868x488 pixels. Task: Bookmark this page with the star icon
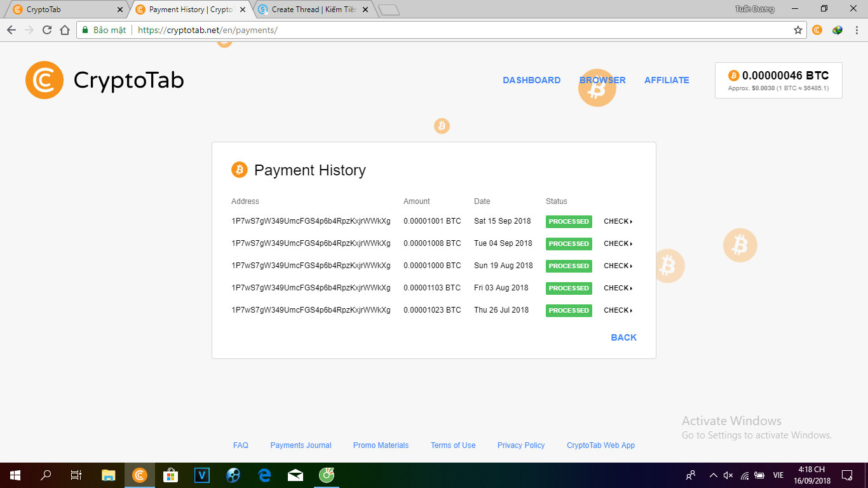[x=798, y=30]
